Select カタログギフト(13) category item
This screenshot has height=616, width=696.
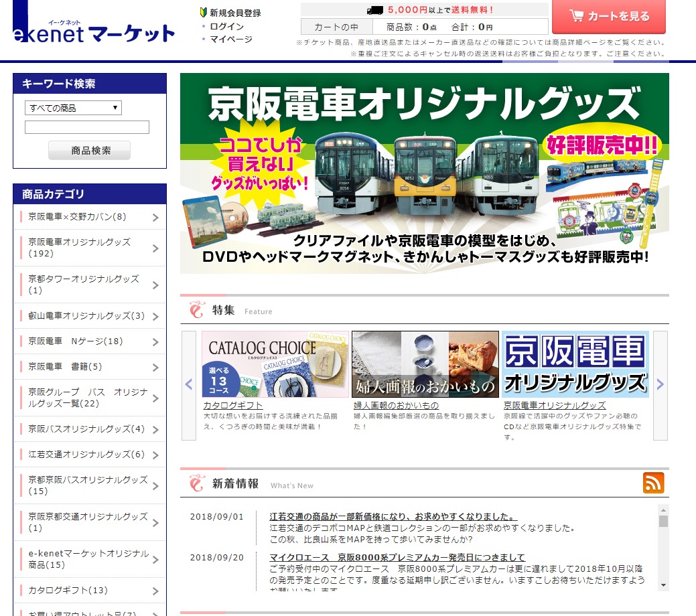[89, 591]
